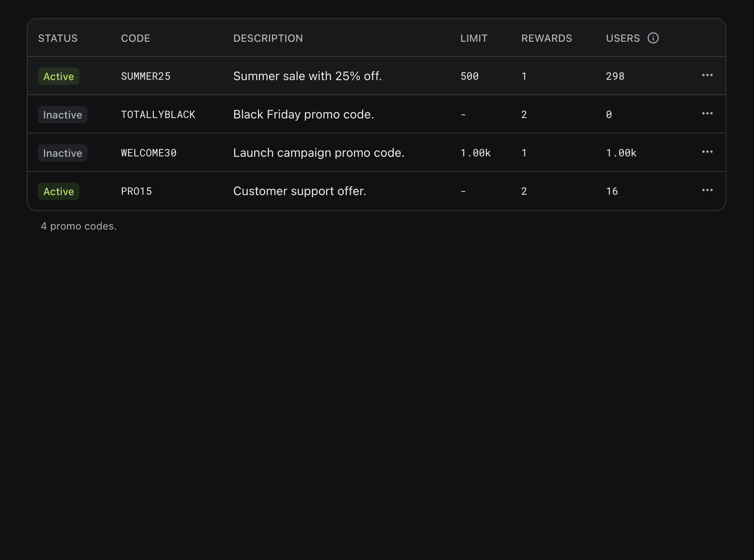Image resolution: width=754 pixels, height=560 pixels.
Task: Click the 4 promo codes link below the table
Action: 78,226
